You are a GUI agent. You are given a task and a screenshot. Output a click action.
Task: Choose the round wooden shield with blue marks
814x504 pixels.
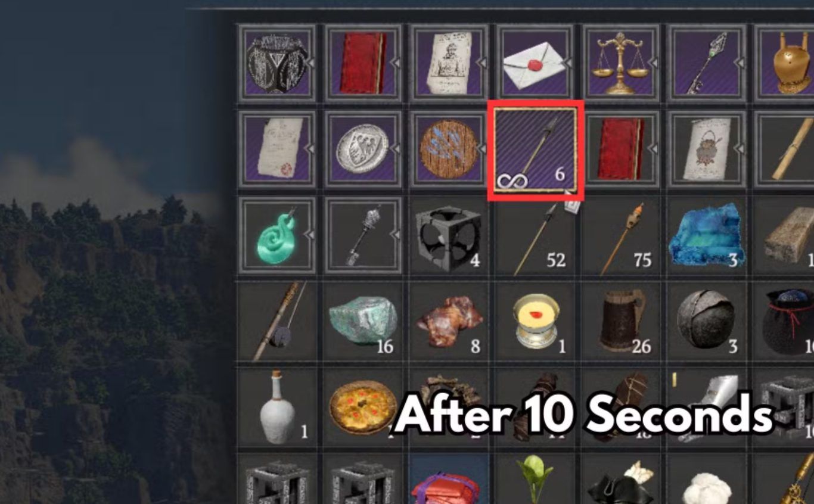pos(449,150)
